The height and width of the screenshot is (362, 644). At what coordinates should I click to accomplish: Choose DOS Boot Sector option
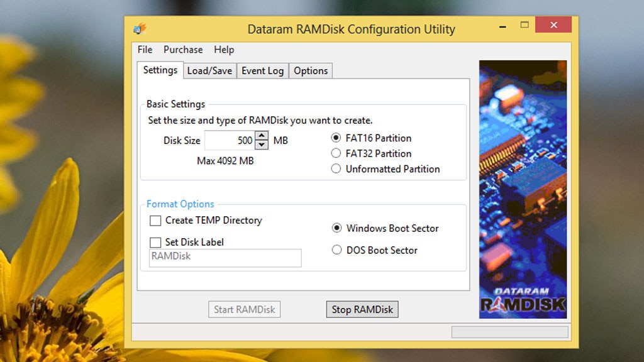pyautogui.click(x=337, y=250)
